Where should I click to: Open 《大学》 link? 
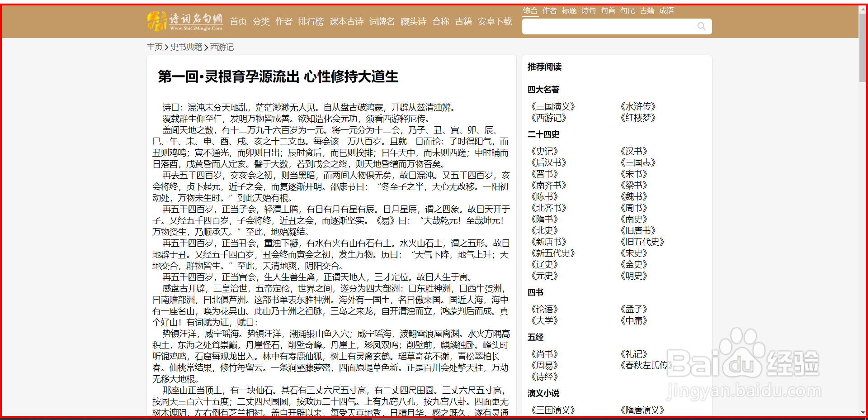(545, 320)
